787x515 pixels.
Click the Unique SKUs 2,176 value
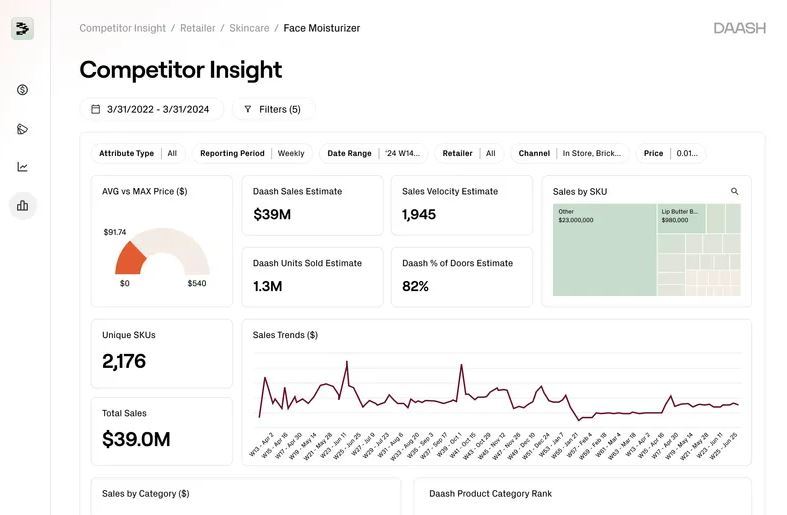[x=124, y=361]
